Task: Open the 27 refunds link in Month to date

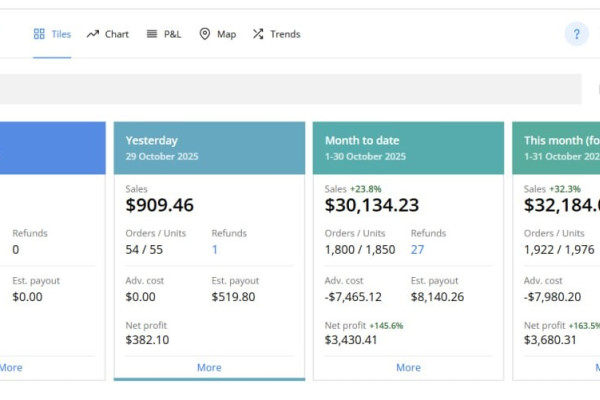Action: click(x=417, y=249)
